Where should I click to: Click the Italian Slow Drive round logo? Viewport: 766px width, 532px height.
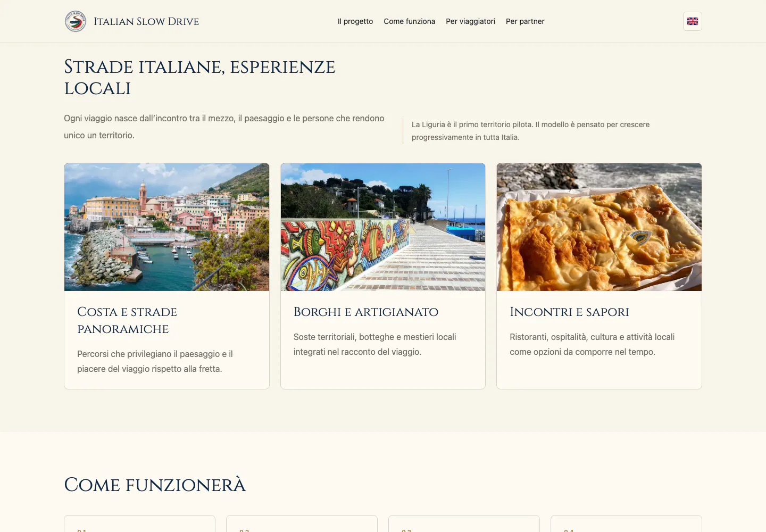pos(76,21)
